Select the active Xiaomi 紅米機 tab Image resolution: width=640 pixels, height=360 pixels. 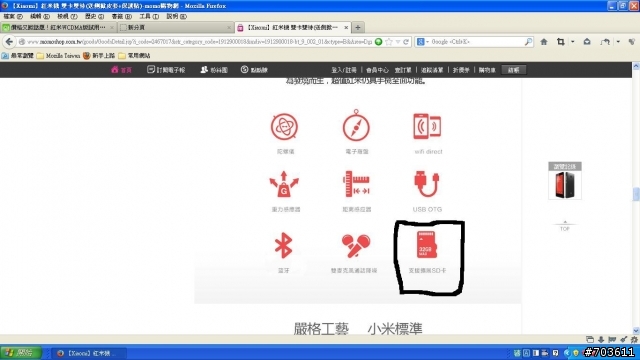(292, 27)
